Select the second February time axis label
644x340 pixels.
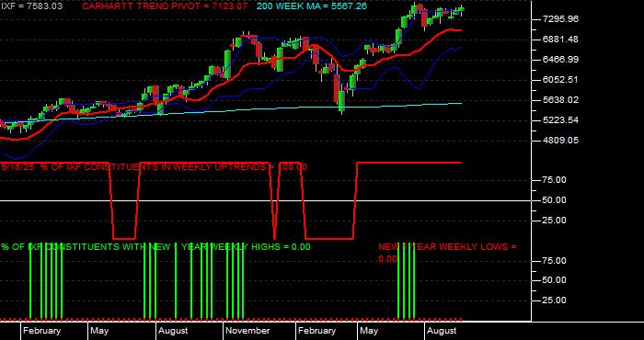click(x=317, y=331)
